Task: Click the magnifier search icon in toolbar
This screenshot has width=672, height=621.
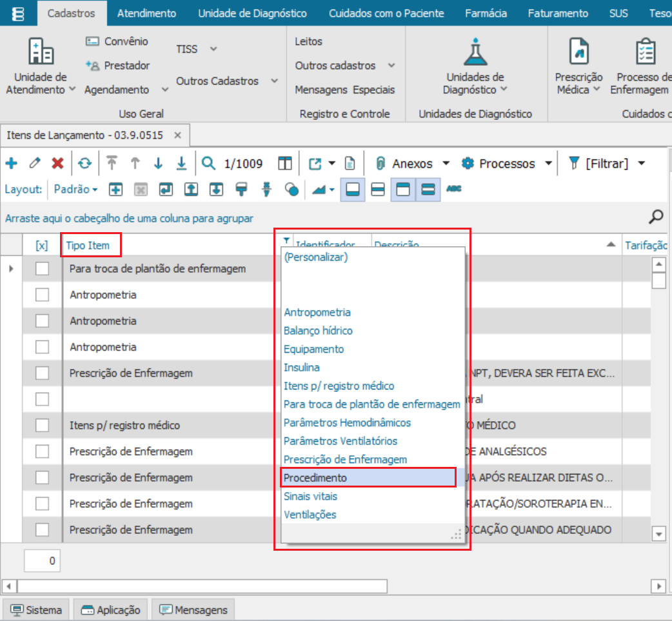Action: [208, 164]
